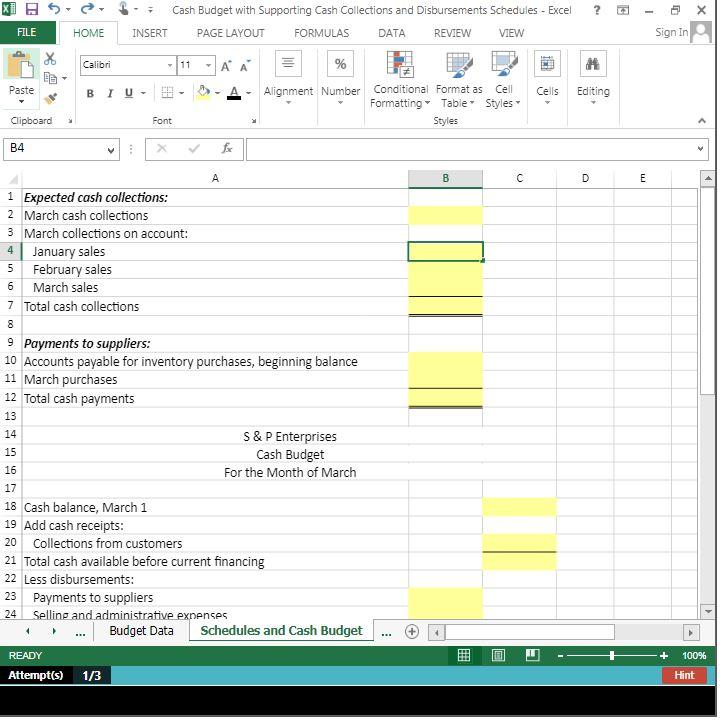
Task: Expand the Fill Color dropdown arrow
Action: pos(217,93)
